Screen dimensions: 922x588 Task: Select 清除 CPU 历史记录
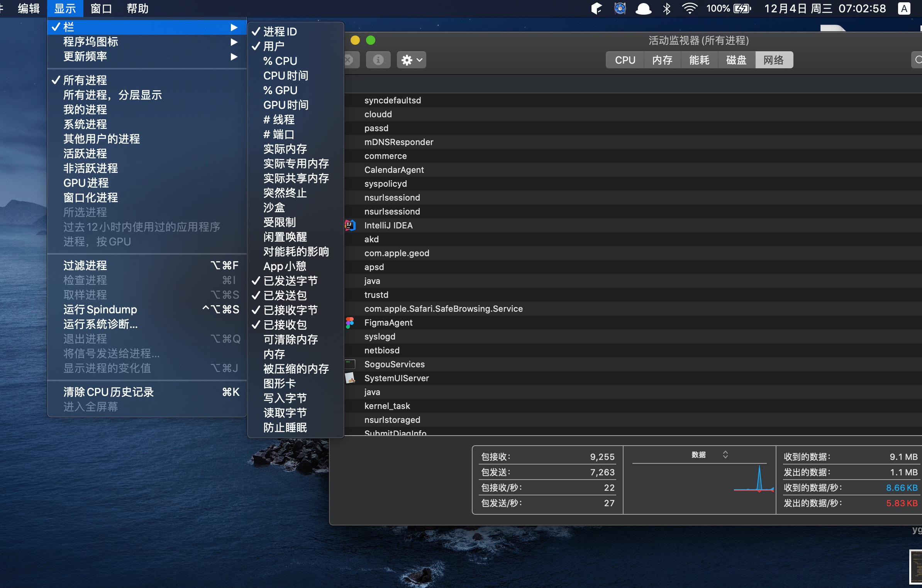108,392
